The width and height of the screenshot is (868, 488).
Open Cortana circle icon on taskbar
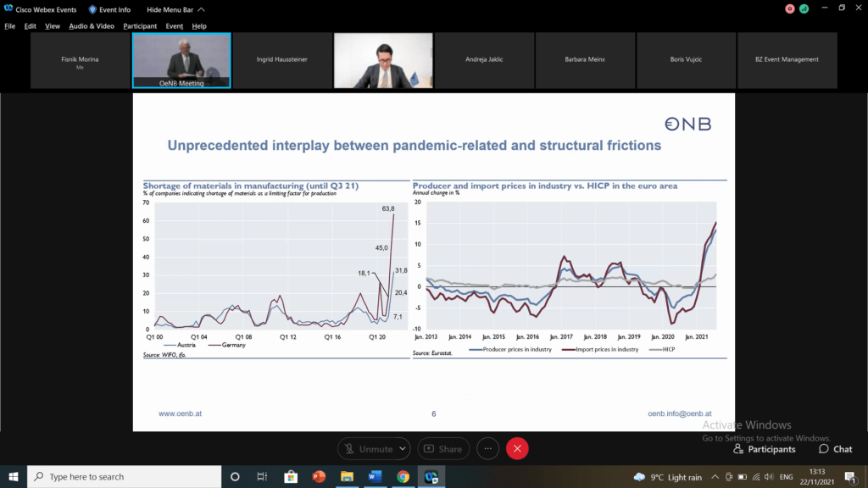pos(235,476)
